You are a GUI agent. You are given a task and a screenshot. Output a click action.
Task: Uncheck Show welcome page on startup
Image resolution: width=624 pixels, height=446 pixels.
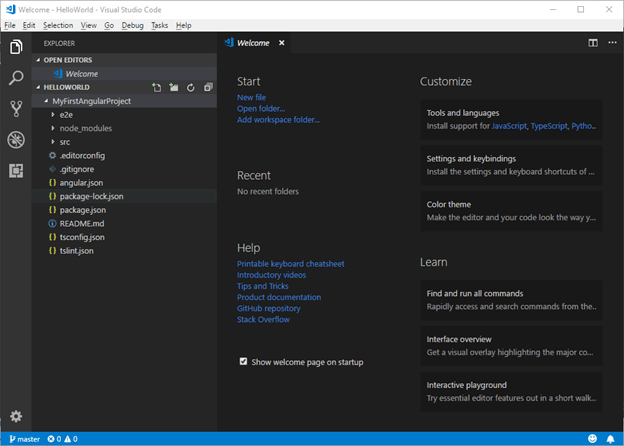click(244, 361)
